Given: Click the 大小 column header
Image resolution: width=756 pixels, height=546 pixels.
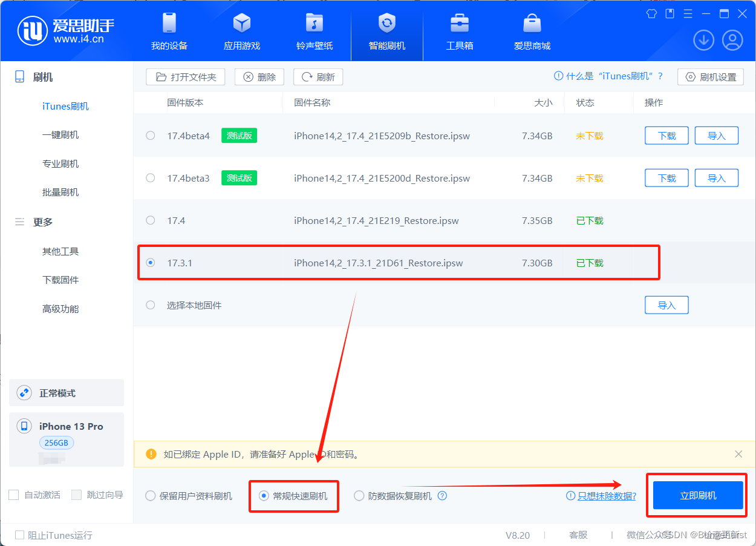Looking at the screenshot, I should tap(543, 102).
